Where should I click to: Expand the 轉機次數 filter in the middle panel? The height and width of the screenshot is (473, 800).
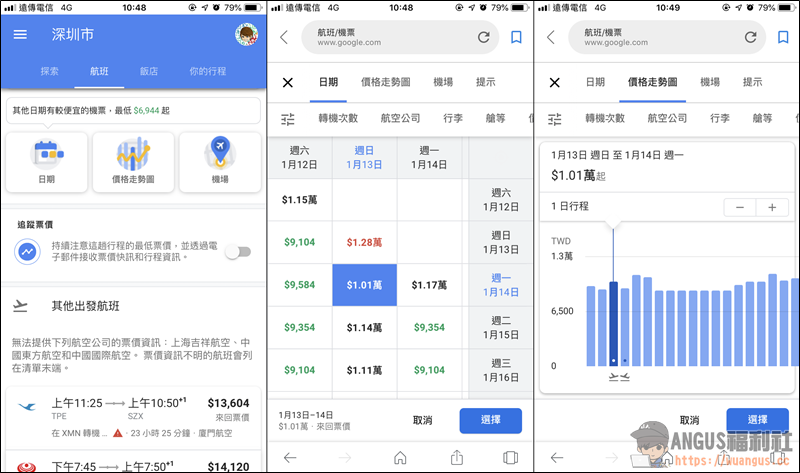click(x=347, y=119)
